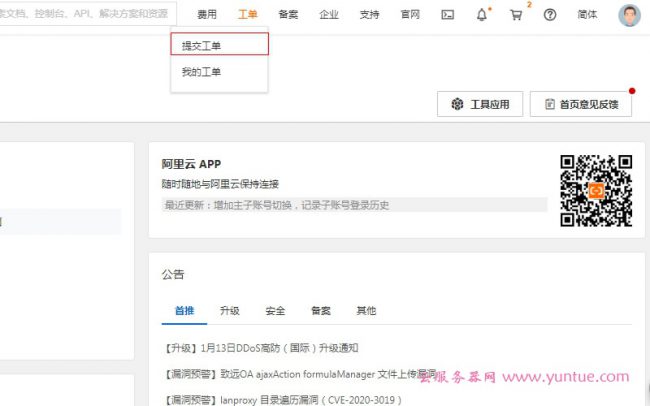Select 我的工单 from the dropdown
Image resolution: width=650 pixels, height=406 pixels.
point(202,73)
